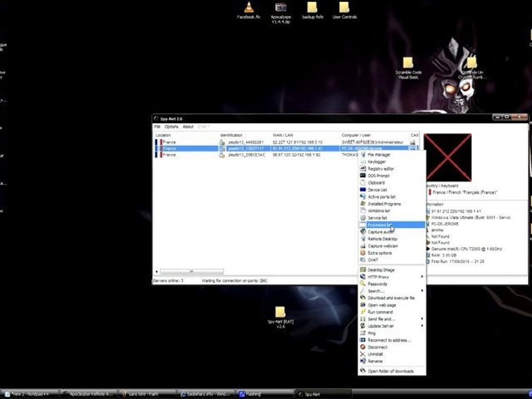Select the first France row in list

coord(286,142)
